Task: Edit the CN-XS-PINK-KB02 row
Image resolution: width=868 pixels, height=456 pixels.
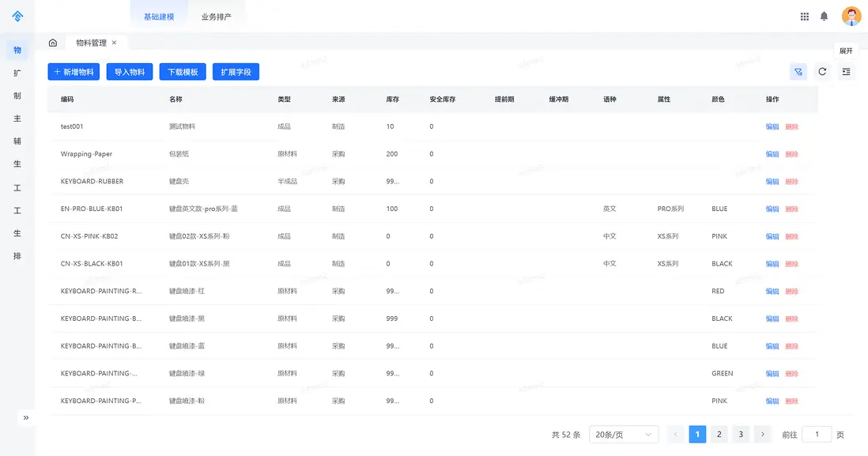Action: point(772,236)
